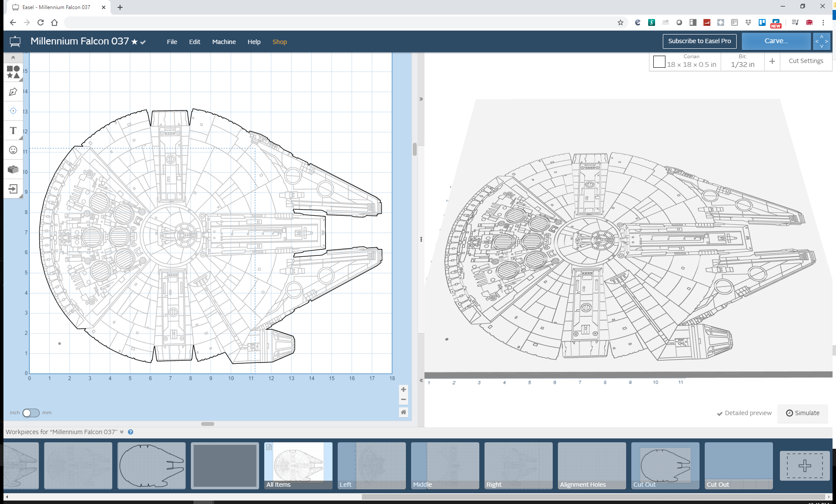Open the Shop link
The height and width of the screenshot is (504, 836).
pos(279,42)
